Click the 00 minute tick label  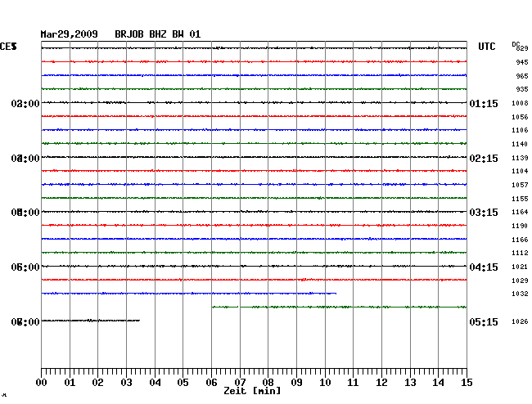tap(42, 383)
